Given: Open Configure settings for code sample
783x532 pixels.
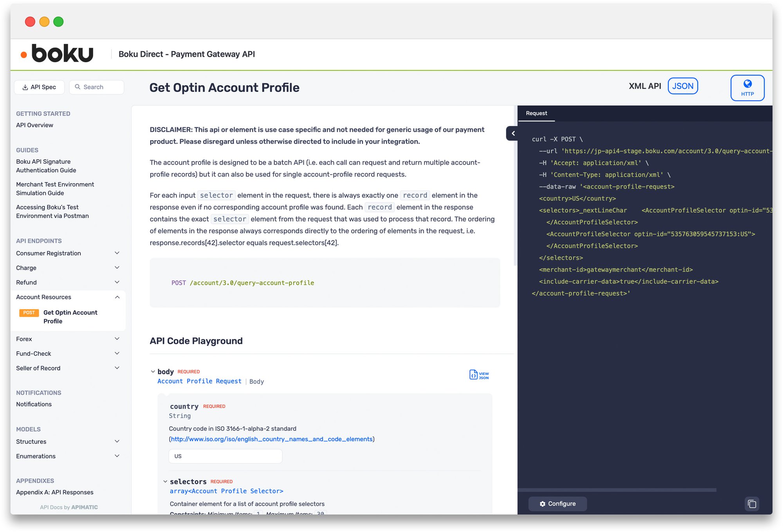Looking at the screenshot, I should click(x=557, y=504).
